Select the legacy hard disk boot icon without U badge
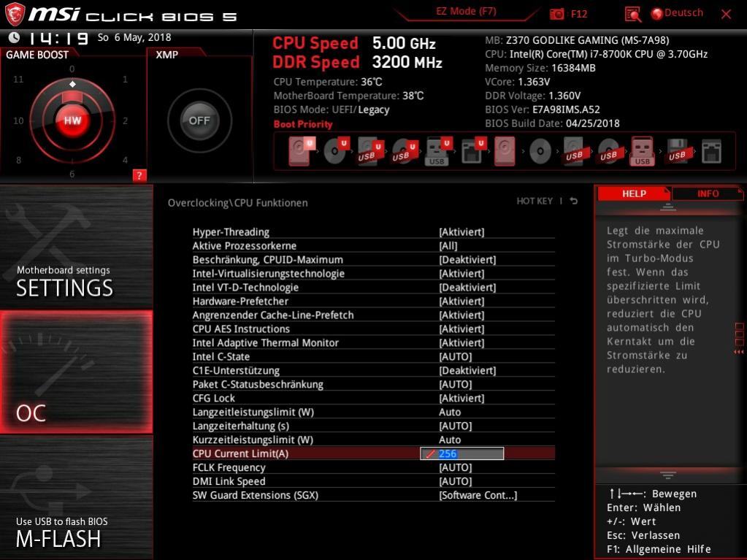 click(505, 151)
